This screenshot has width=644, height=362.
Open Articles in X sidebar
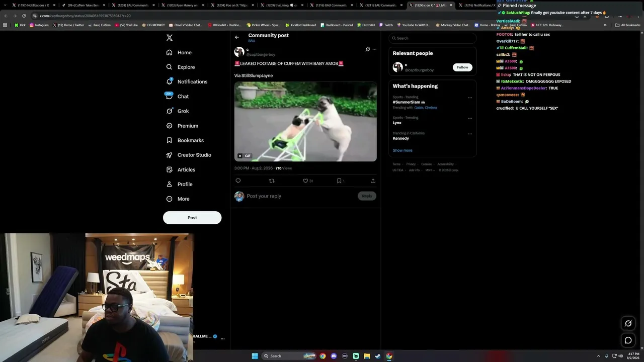tap(181, 169)
